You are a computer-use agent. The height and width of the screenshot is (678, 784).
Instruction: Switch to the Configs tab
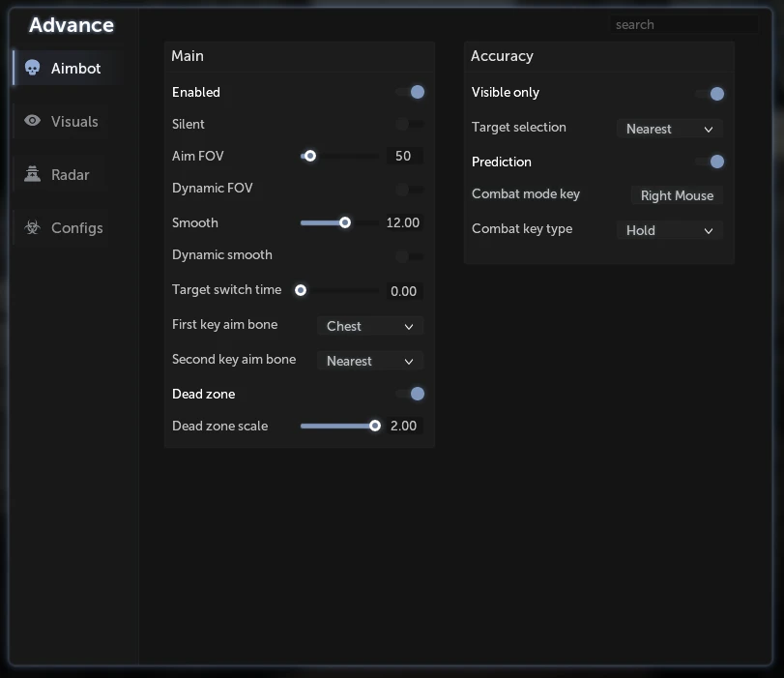(x=63, y=227)
